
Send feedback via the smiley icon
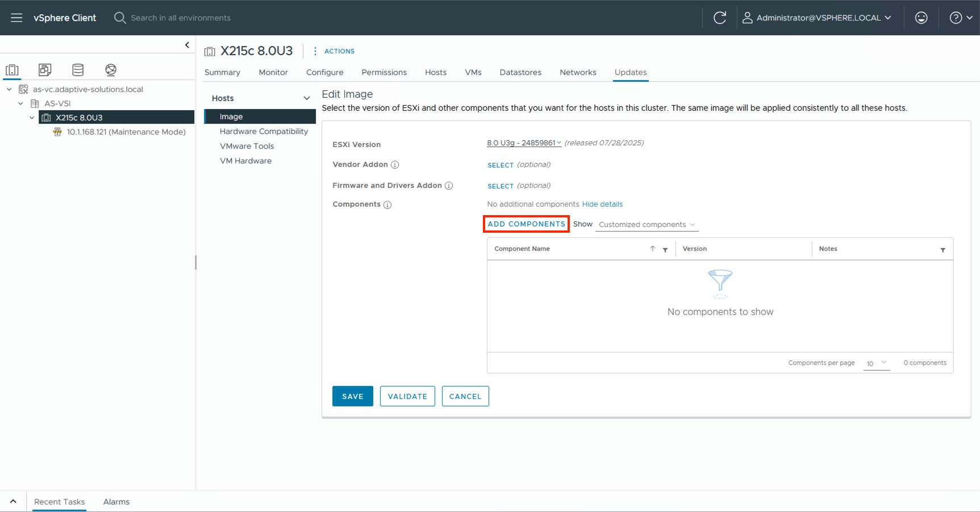pos(920,18)
